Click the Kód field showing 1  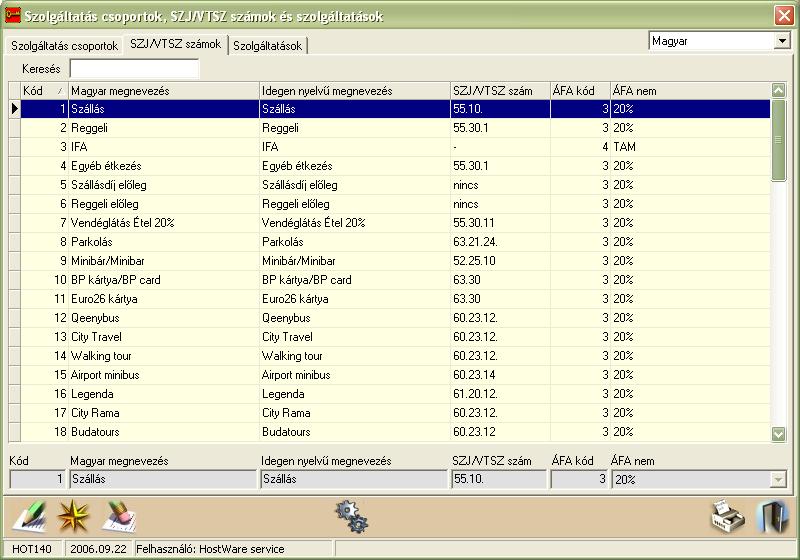[38, 479]
